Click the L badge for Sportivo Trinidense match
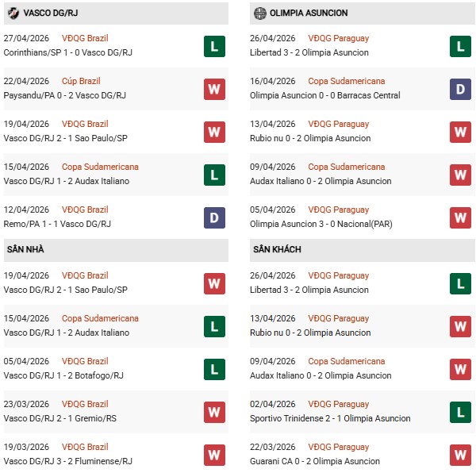 459,411
